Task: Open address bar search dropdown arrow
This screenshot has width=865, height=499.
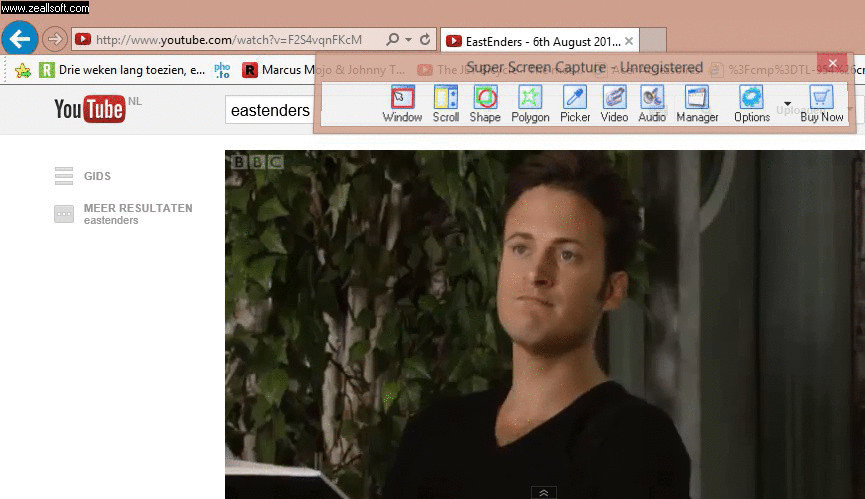Action: click(408, 40)
